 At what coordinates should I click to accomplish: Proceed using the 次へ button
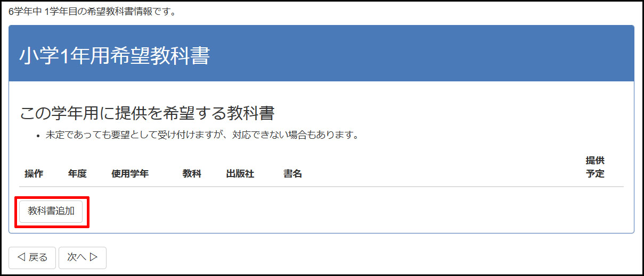(x=82, y=257)
